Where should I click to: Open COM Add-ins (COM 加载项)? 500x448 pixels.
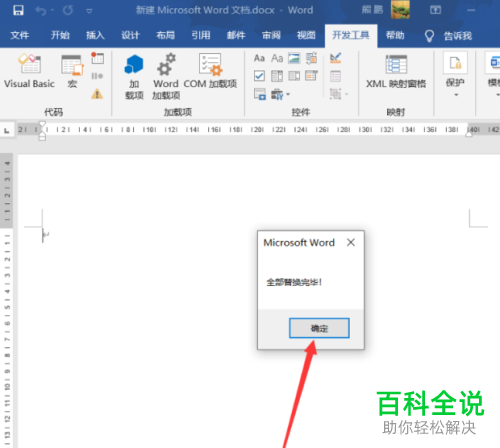[x=210, y=71]
